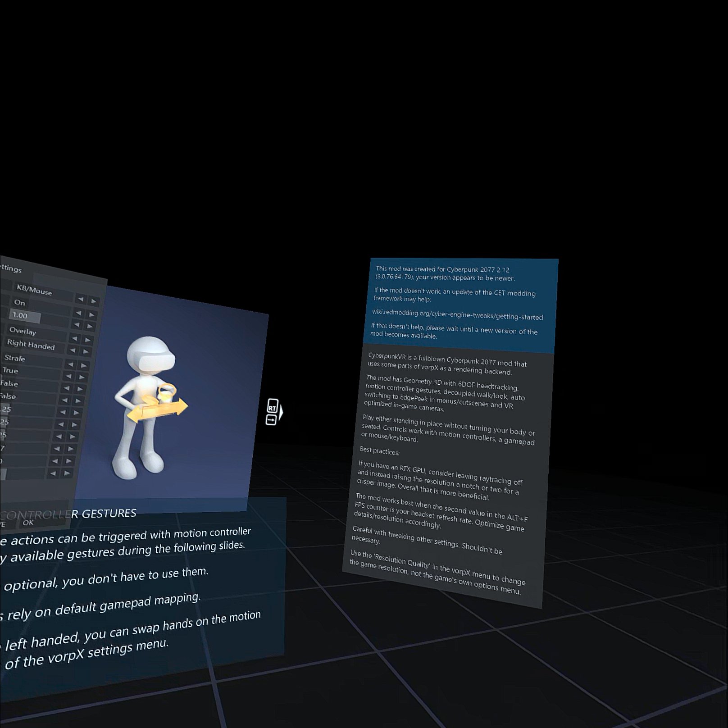Viewport: 728px width, 728px height.
Task: Select the Overlay setting value
Action: pyautogui.click(x=23, y=331)
